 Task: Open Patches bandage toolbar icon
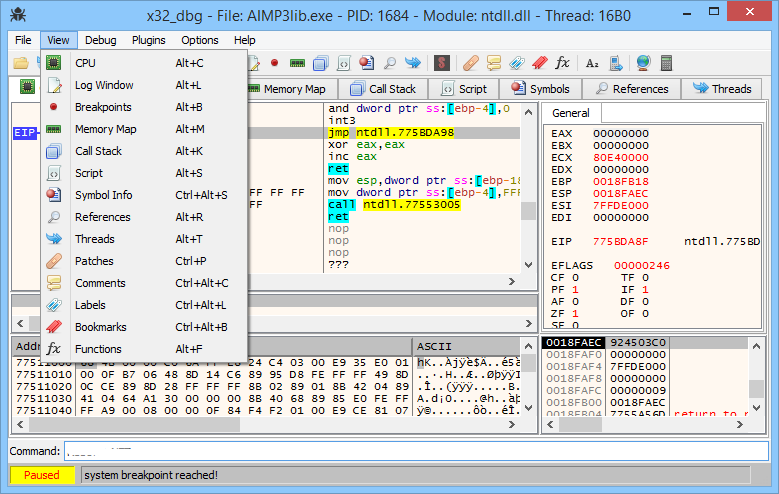(470, 63)
